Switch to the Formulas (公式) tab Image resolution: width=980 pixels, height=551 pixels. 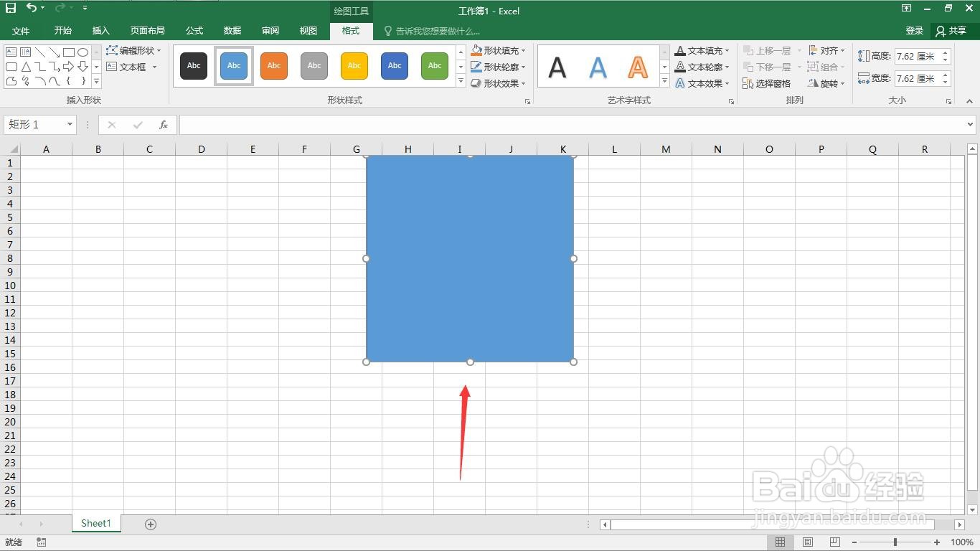coord(194,31)
